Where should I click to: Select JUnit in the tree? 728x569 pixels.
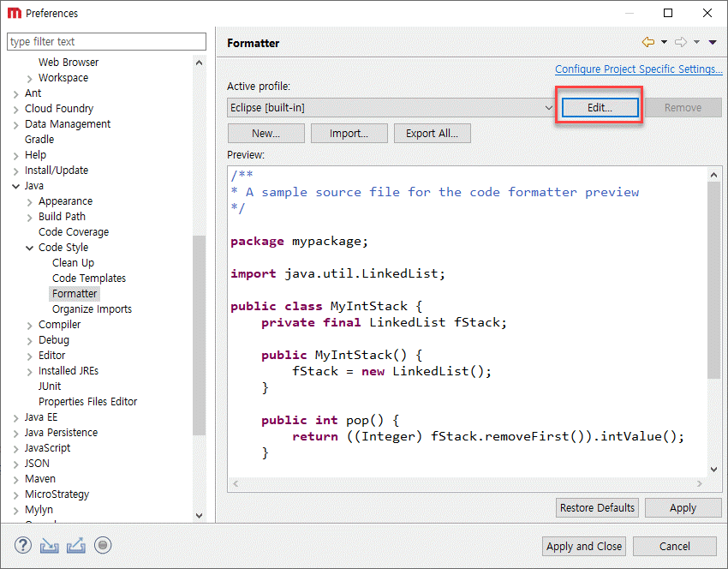pos(50,386)
